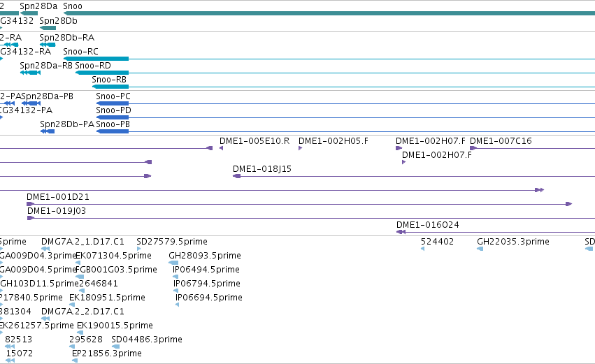Screen dimensions: 595x364
Task: Click the EP21856.3prime EST label
Action: pyautogui.click(x=107, y=354)
